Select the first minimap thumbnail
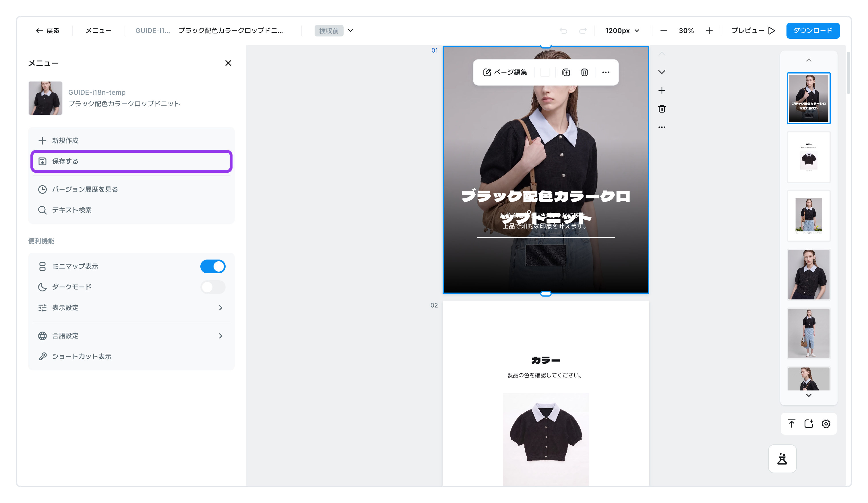This screenshot has height=503, width=868. (809, 98)
